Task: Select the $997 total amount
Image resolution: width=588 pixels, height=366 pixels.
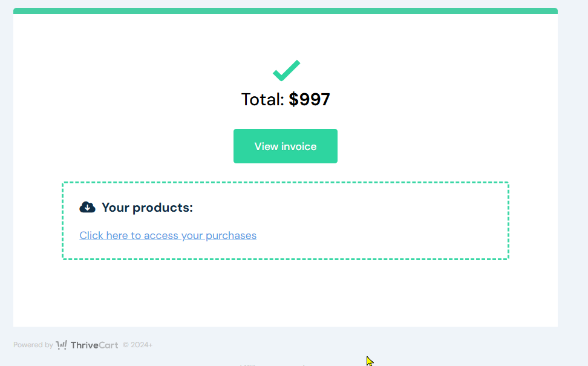Action: [309, 99]
